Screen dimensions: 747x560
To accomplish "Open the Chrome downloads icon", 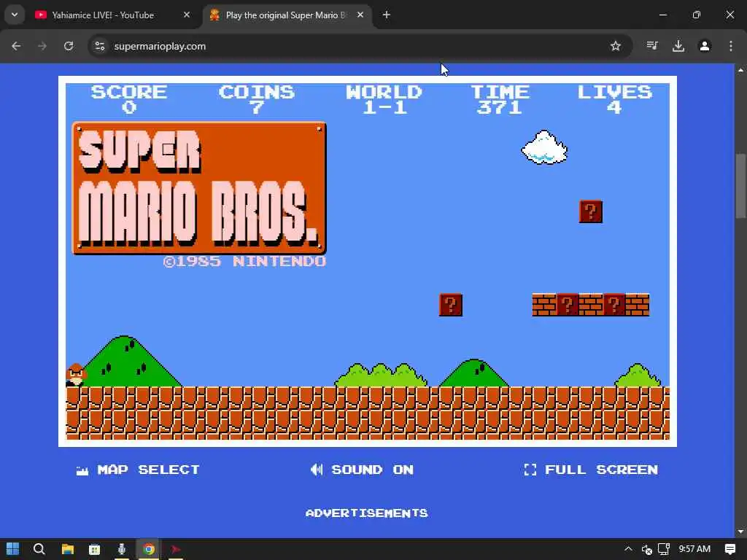I will pyautogui.click(x=678, y=46).
